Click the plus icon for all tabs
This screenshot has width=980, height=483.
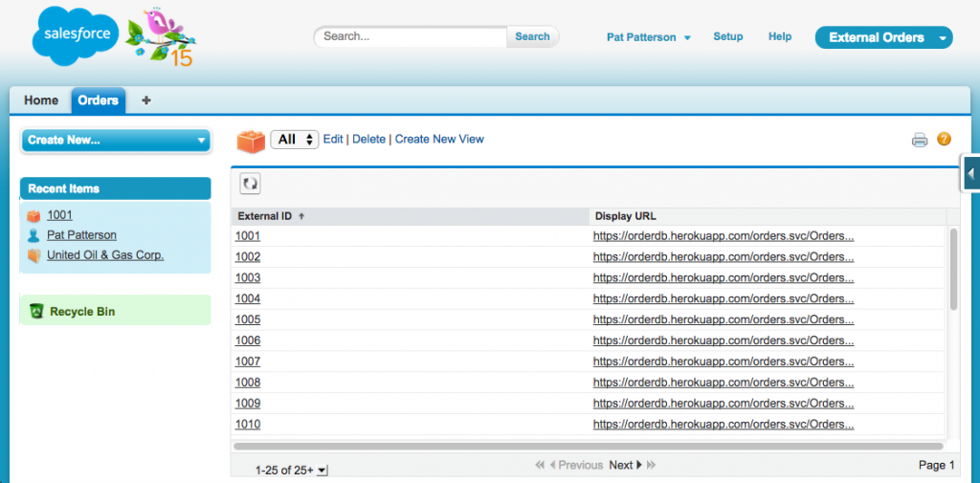pyautogui.click(x=146, y=100)
